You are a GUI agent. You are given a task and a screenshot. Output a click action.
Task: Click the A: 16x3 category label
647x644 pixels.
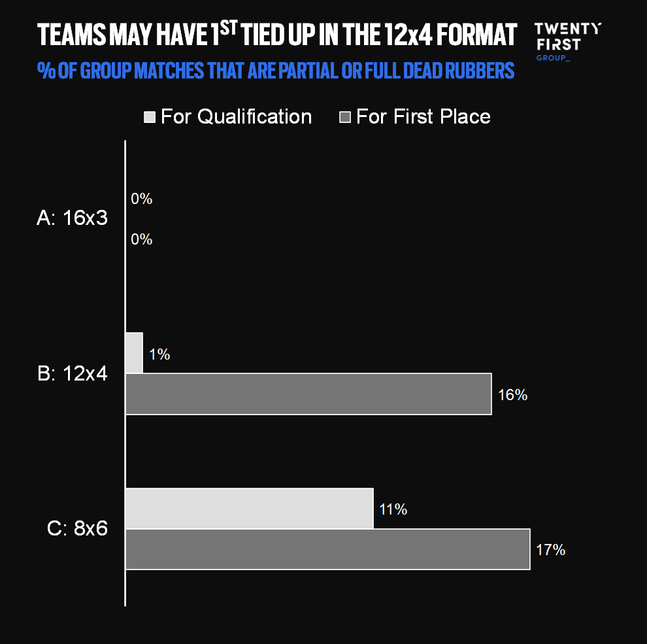coord(72,218)
